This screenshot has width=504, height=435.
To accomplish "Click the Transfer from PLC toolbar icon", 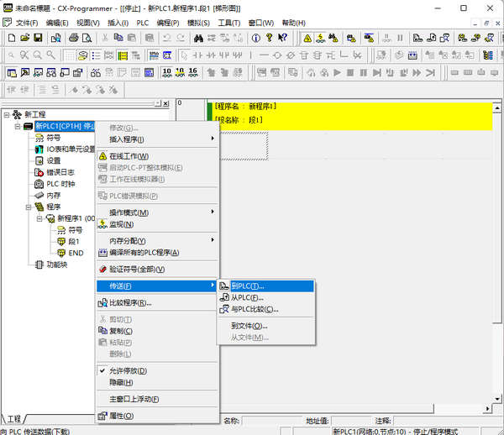I will tap(432, 39).
